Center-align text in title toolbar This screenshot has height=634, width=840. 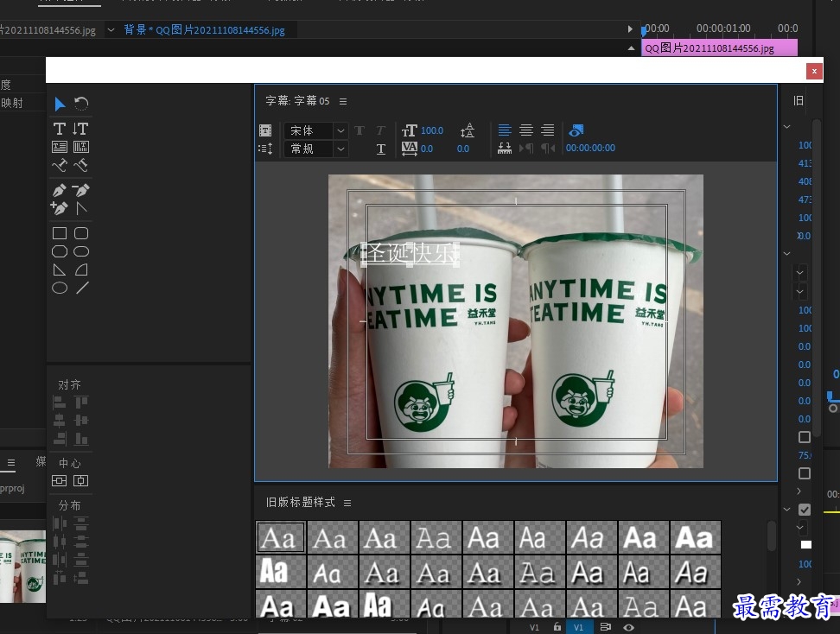tap(526, 130)
